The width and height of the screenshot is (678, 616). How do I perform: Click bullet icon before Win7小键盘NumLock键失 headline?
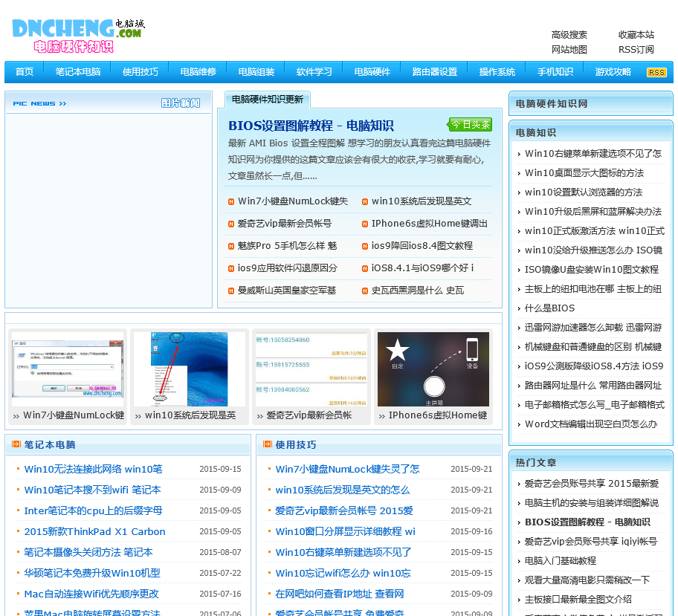coord(231,201)
